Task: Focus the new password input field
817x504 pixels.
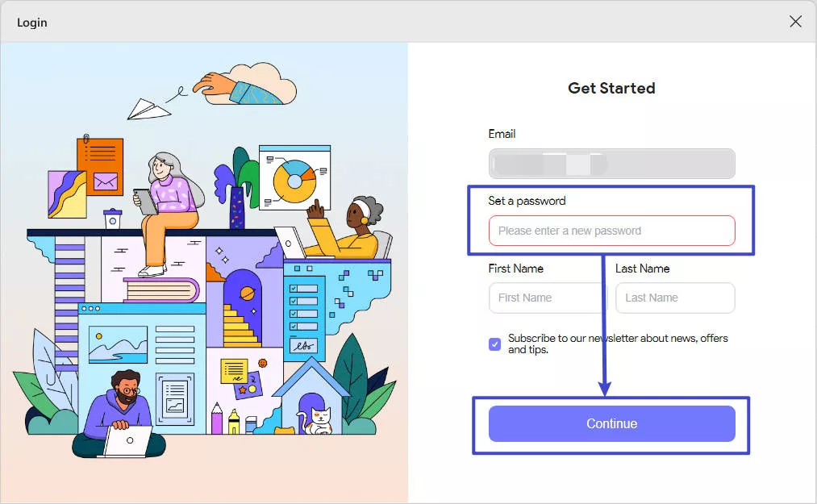Action: [611, 231]
